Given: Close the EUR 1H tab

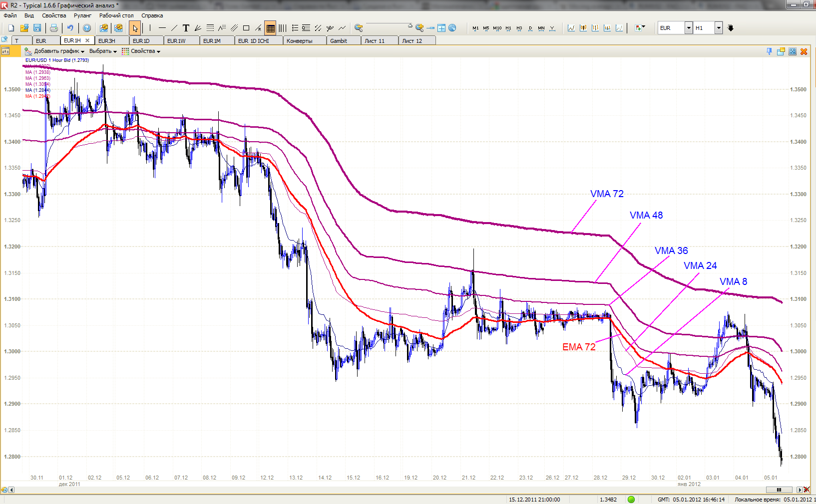Looking at the screenshot, I should point(87,40).
